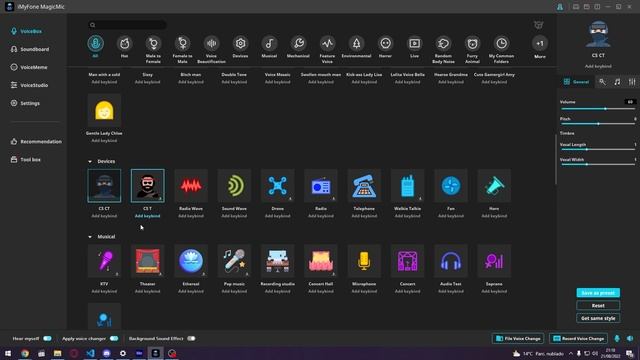This screenshot has height=360, width=640.
Task: Open Furry Animal category
Action: tap(472, 43)
